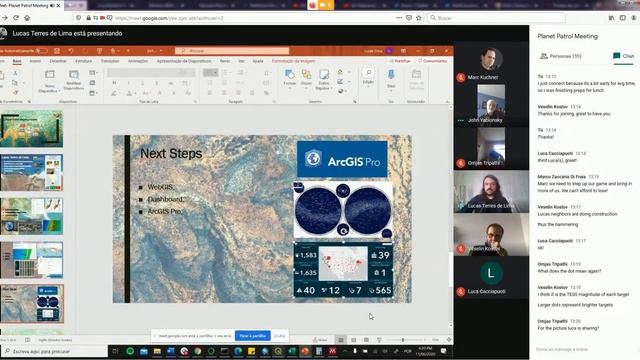Screen dimensions: 640x360
Task: Open the Dispor arrange tool
Action: 307,74
